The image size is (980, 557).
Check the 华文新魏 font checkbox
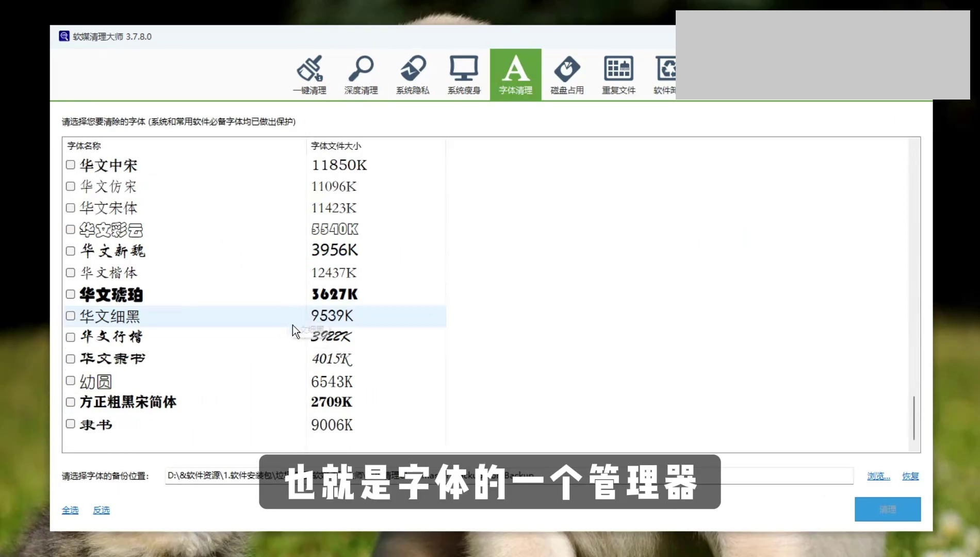(x=71, y=251)
